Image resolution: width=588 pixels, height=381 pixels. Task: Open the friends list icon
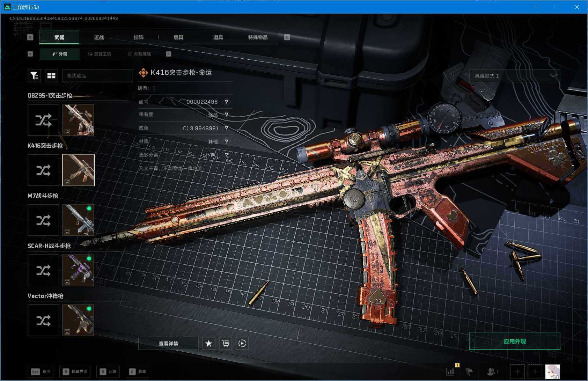tap(493, 372)
